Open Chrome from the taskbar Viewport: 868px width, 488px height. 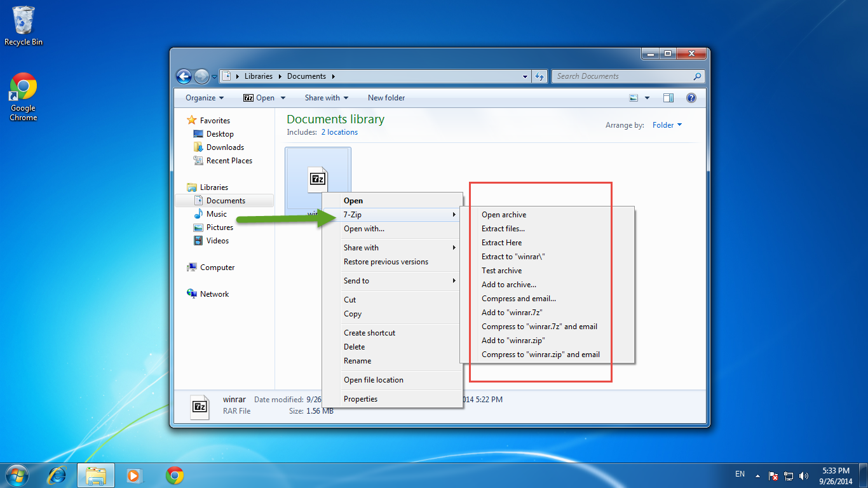175,475
